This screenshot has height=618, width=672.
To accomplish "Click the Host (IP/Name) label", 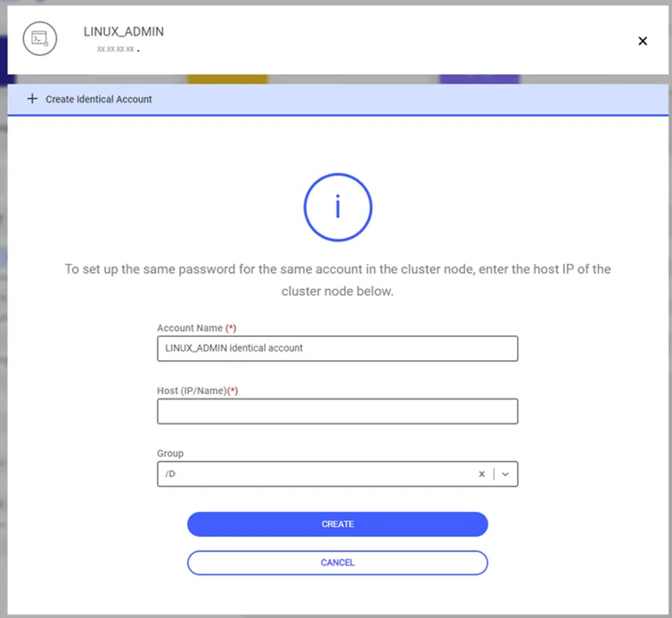I will [197, 391].
